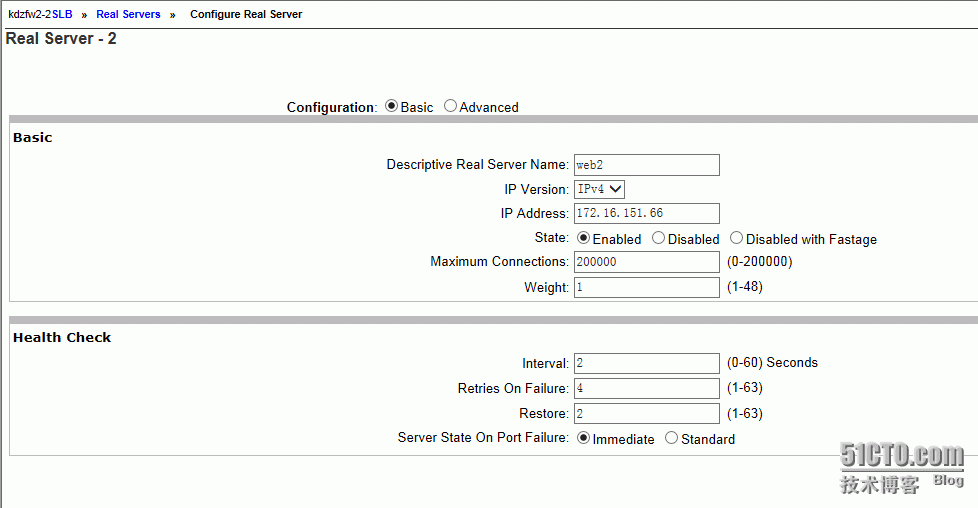Click the Configure Real Server breadcrumb text
Image resolution: width=978 pixels, height=508 pixels.
pos(246,14)
